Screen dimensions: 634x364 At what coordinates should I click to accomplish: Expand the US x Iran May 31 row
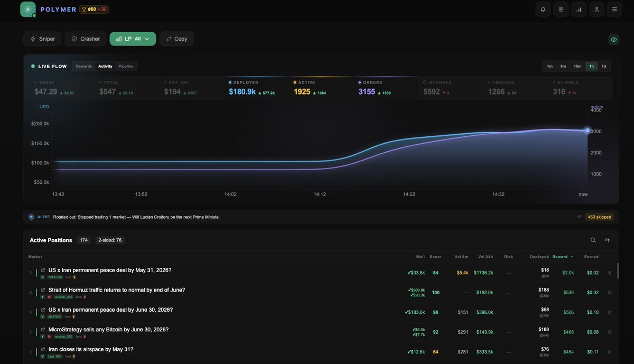click(x=31, y=273)
